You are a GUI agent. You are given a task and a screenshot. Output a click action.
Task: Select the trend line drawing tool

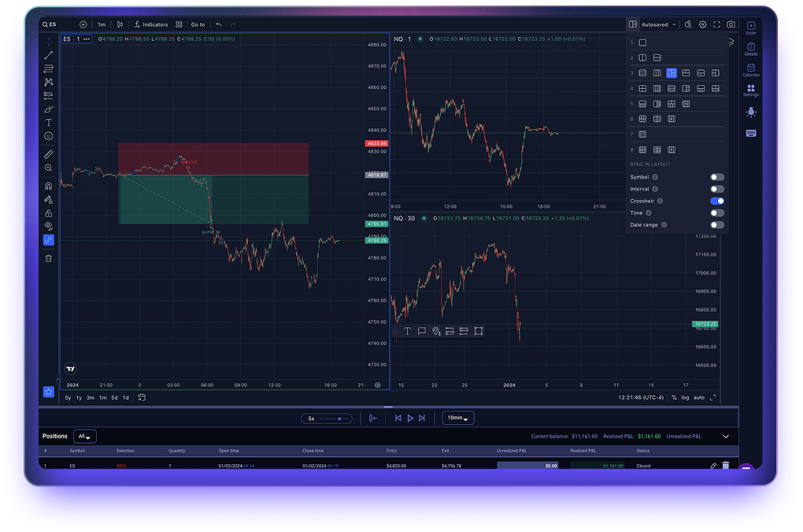[x=49, y=55]
